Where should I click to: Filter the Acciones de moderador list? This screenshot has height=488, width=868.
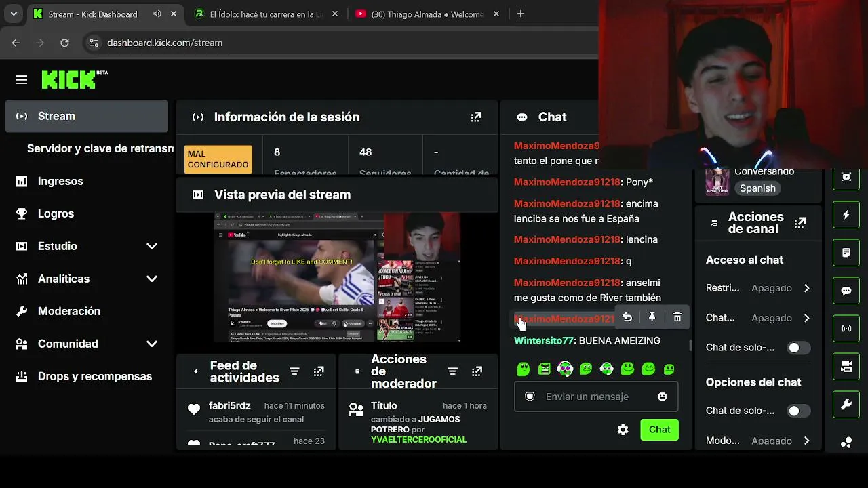tap(453, 371)
